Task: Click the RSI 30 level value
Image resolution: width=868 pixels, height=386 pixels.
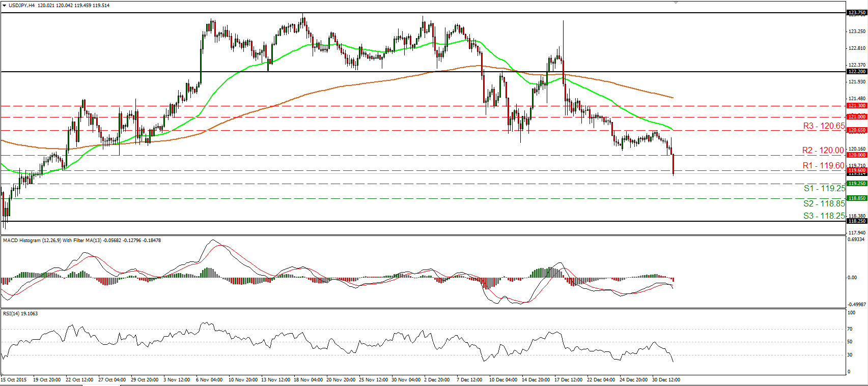Action: click(x=850, y=355)
